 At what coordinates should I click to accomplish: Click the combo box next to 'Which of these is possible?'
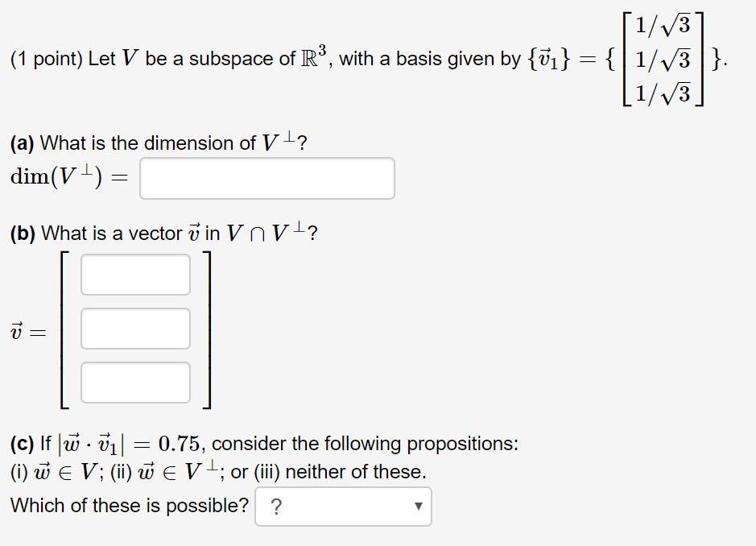pos(342,507)
